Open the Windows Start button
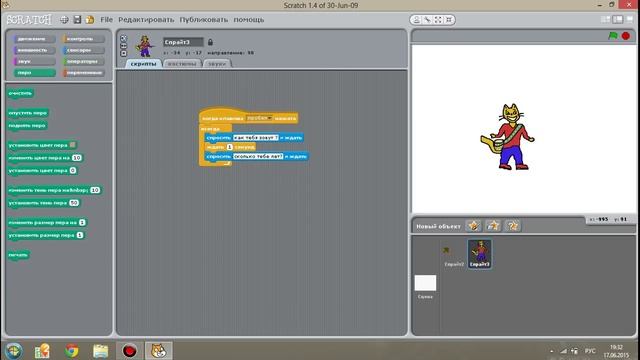The height and width of the screenshot is (360, 640). 13,351
